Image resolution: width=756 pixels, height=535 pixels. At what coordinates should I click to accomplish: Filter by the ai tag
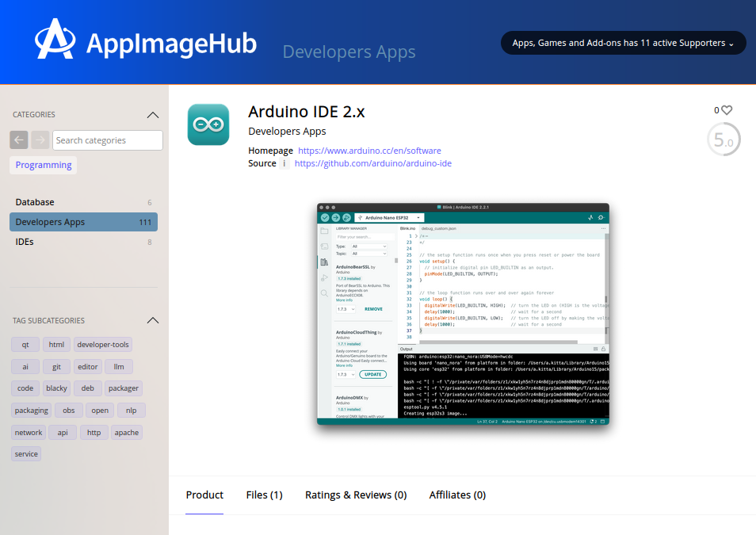click(x=25, y=367)
